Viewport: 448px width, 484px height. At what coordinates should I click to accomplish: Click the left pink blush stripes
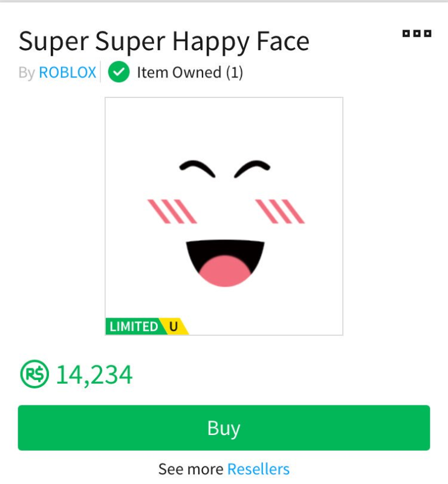point(172,211)
